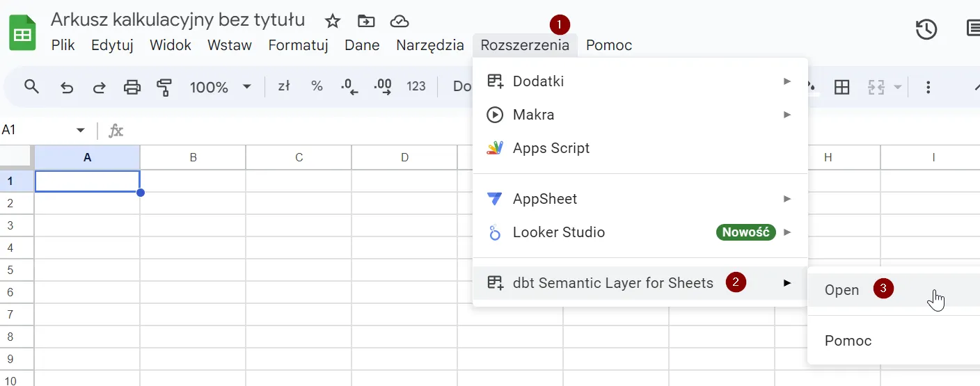
Task: Click Open in dbt Semantic Layer submenu
Action: tap(841, 290)
